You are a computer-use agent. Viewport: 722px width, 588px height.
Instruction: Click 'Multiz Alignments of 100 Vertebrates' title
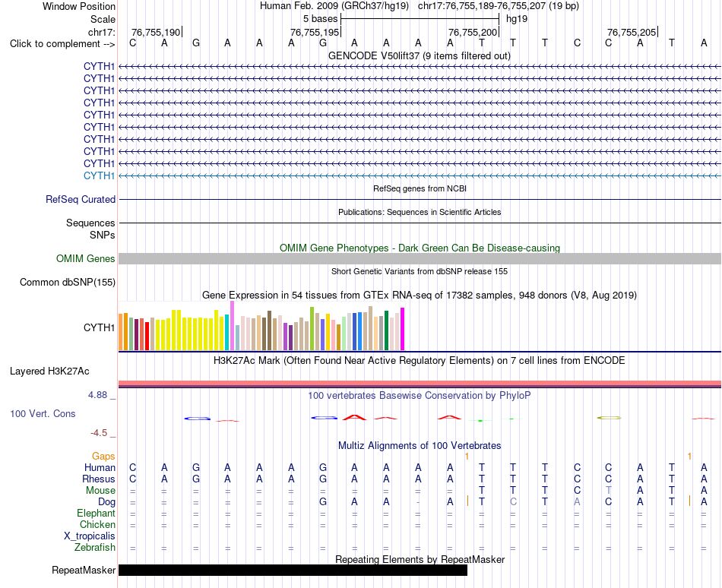point(420,445)
